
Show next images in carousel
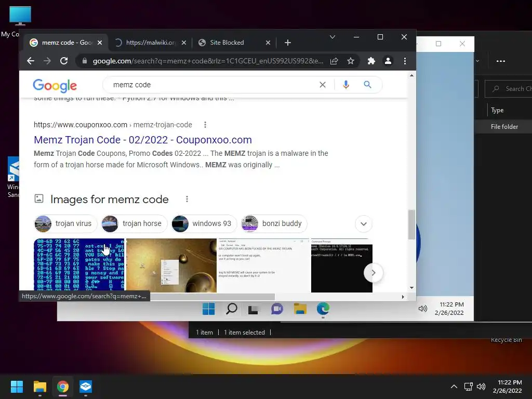click(373, 273)
